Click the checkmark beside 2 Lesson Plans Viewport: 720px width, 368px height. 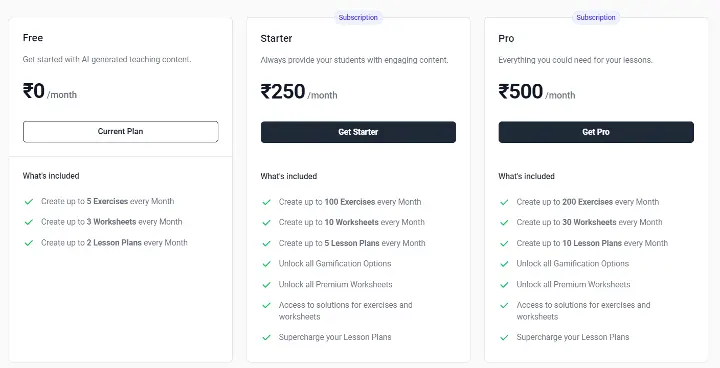coord(29,243)
